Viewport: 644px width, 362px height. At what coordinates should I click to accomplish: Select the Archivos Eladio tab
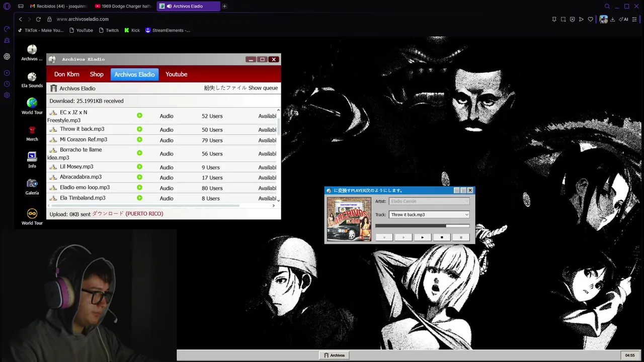pyautogui.click(x=134, y=74)
